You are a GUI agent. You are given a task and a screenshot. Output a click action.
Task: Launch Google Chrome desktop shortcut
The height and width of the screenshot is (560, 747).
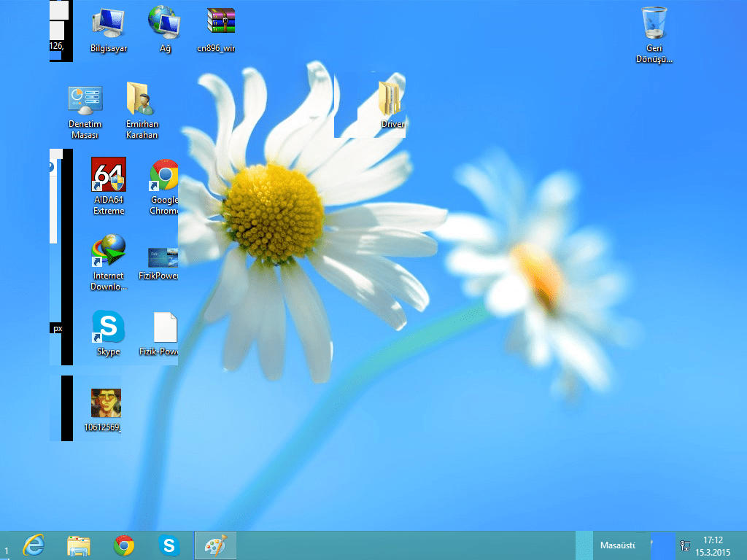164,187
